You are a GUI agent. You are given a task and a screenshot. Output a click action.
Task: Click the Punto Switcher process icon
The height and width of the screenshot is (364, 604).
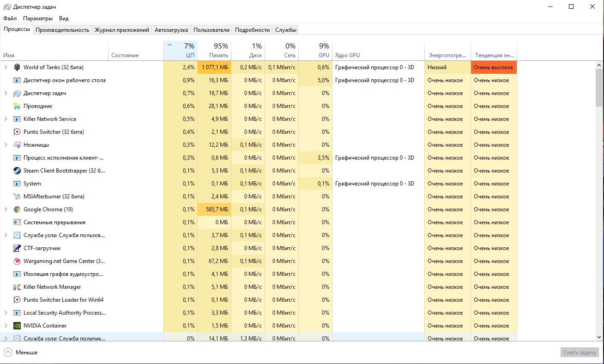(17, 132)
